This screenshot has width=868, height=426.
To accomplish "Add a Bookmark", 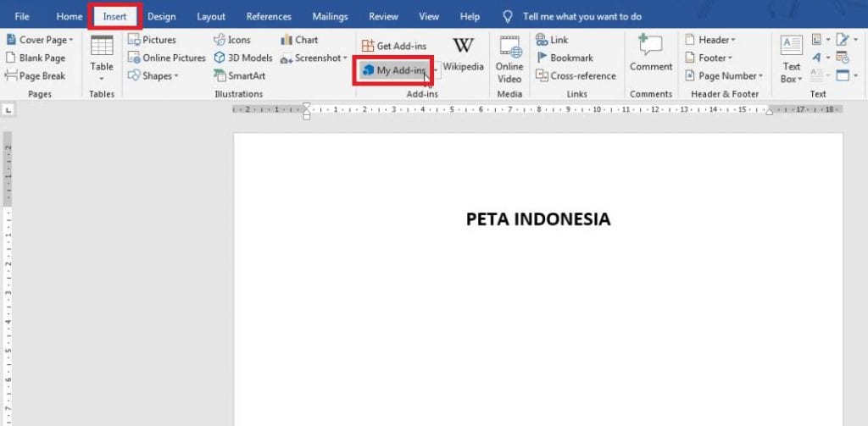I will (564, 58).
